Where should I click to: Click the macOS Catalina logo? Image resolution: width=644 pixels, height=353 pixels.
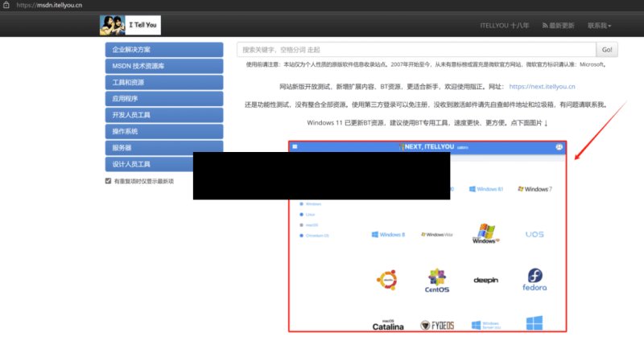click(x=388, y=325)
